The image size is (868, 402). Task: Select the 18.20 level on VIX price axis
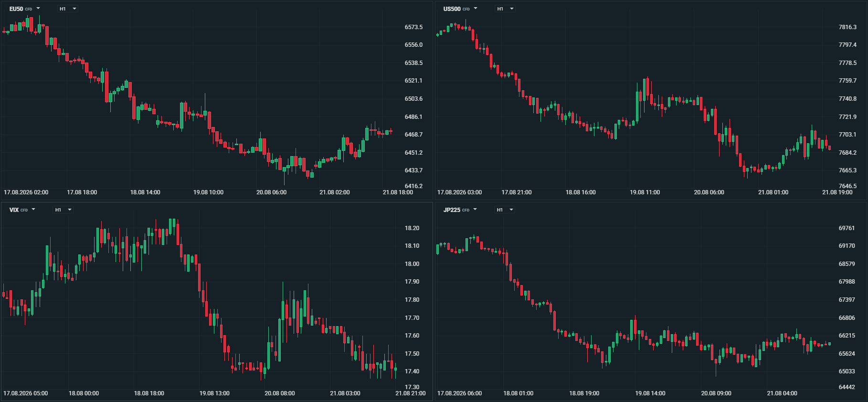point(412,228)
